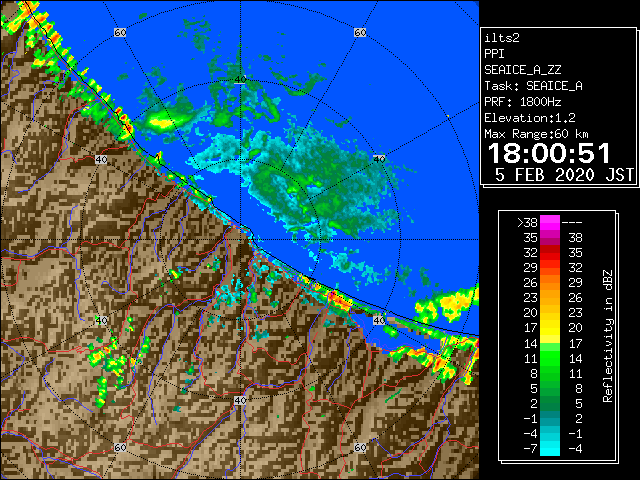The height and width of the screenshot is (480, 640).
Task: Click the radar site name "ilts2"
Action: (502, 38)
